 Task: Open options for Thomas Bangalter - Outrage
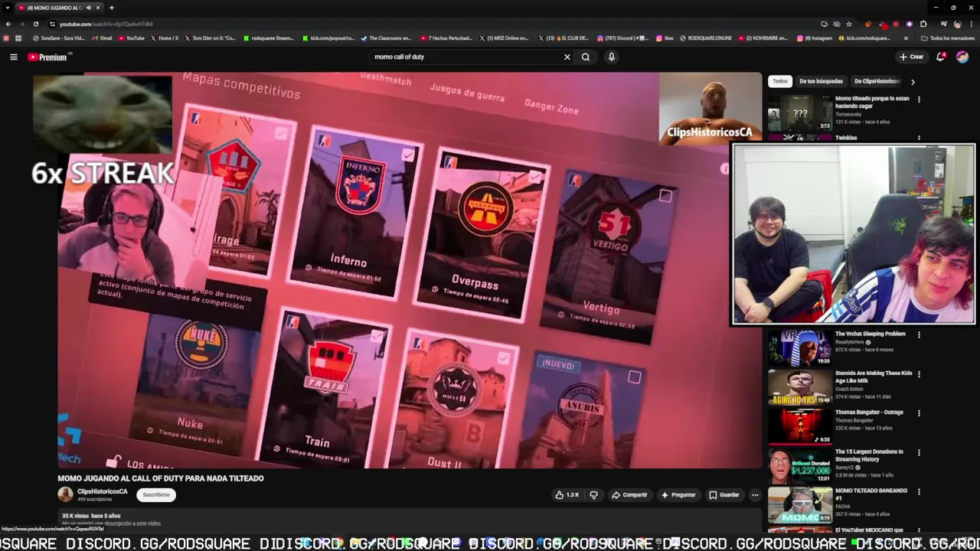tap(919, 412)
